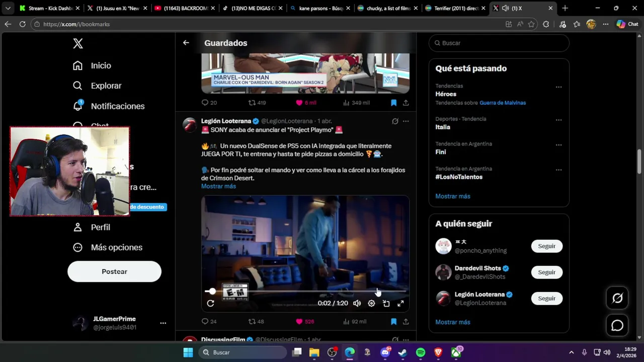Reply to the Charlie Cox post (20)

209,103
